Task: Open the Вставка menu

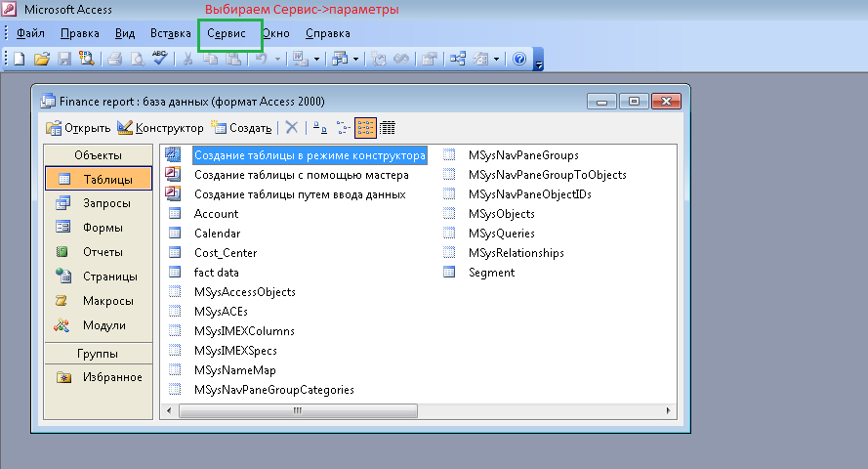Action: (x=171, y=33)
